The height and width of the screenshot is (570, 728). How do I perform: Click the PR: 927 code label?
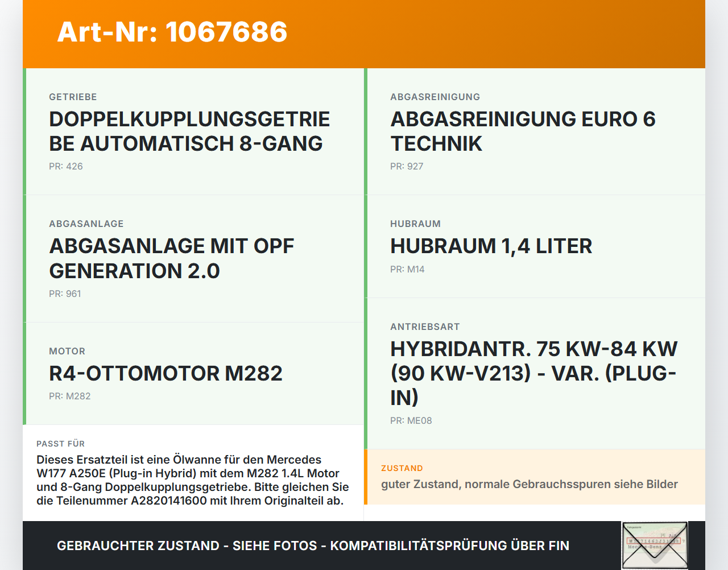pos(407,167)
